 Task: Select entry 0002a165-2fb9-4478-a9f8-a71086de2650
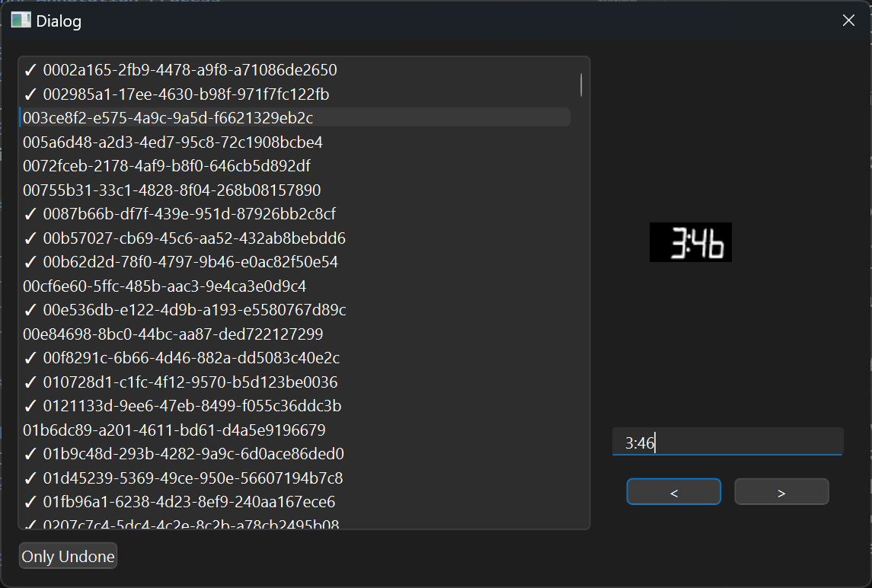coord(295,70)
